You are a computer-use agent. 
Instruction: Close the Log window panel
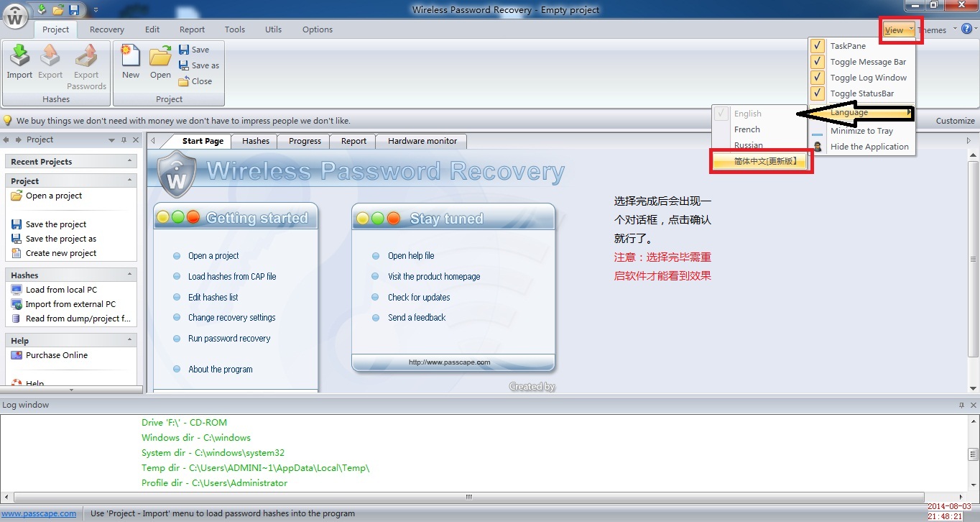point(972,406)
